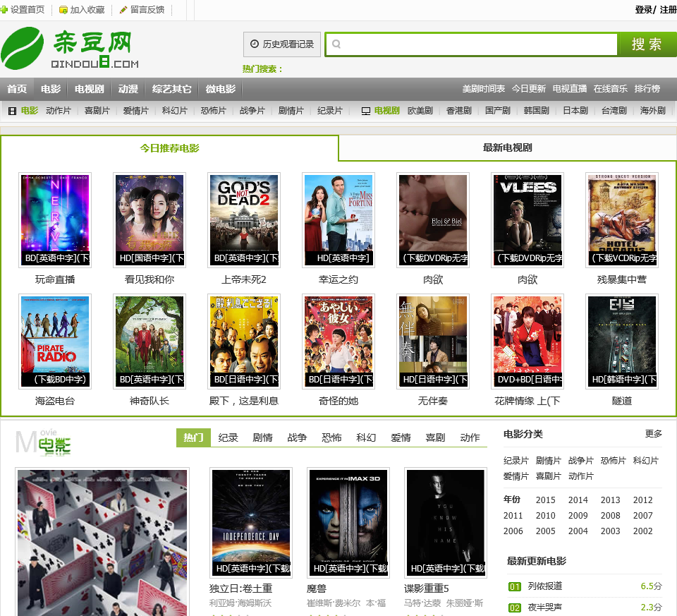Focus the search input field
The width and height of the screenshot is (677, 616).
(x=472, y=44)
